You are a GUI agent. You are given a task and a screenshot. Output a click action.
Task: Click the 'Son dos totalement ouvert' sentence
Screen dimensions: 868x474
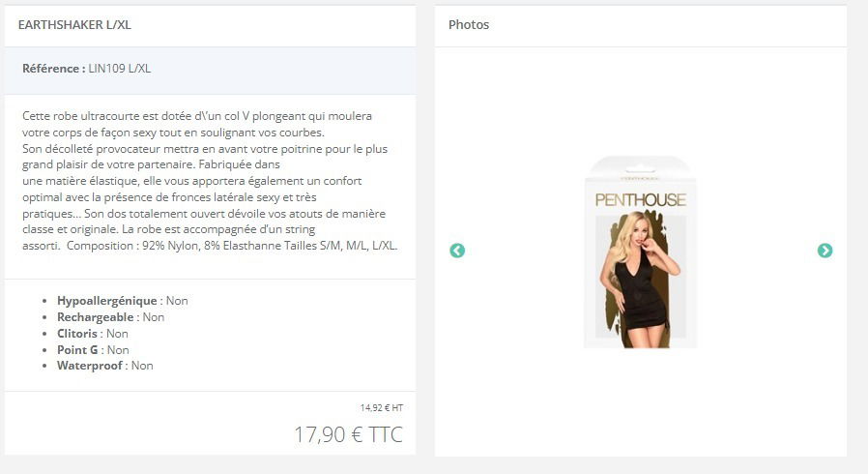(x=204, y=222)
